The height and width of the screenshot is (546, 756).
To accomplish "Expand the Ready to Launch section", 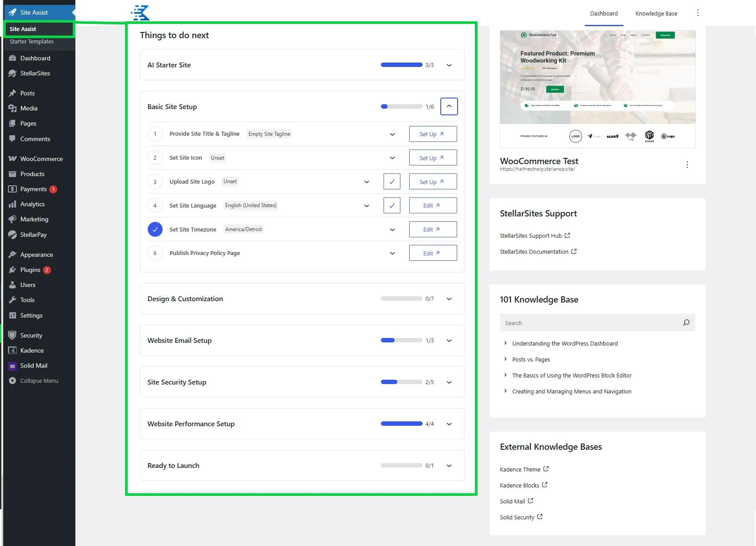I will pos(449,465).
